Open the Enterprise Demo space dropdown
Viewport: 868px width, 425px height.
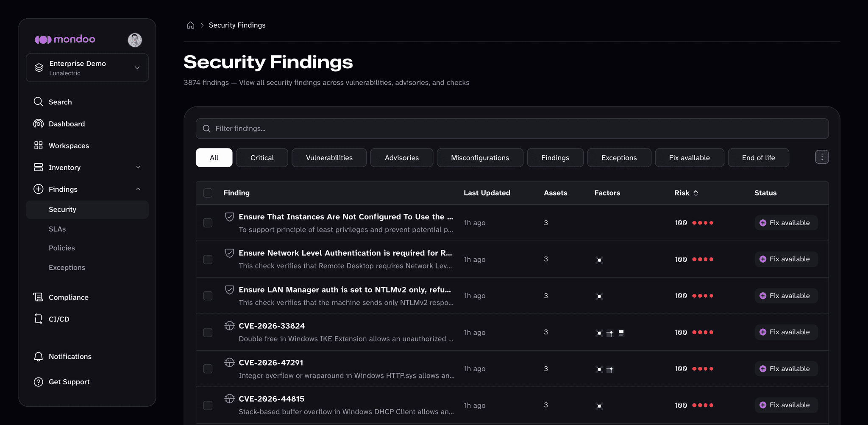pos(87,68)
